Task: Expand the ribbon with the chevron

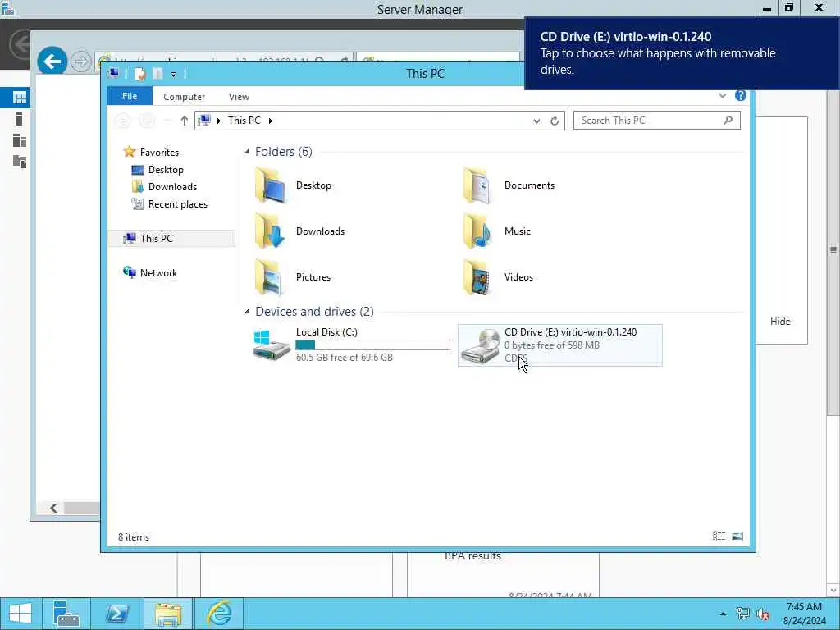Action: [x=722, y=95]
